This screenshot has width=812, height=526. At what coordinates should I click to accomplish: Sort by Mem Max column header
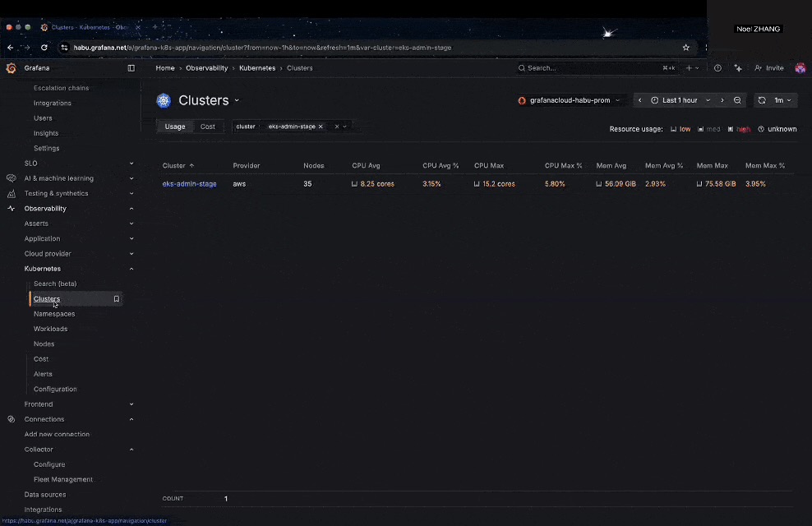(x=712, y=166)
